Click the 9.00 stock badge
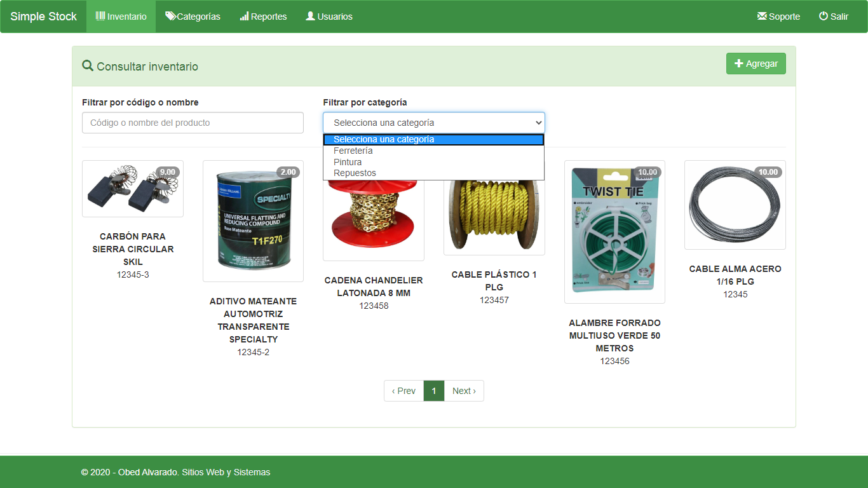 168,172
